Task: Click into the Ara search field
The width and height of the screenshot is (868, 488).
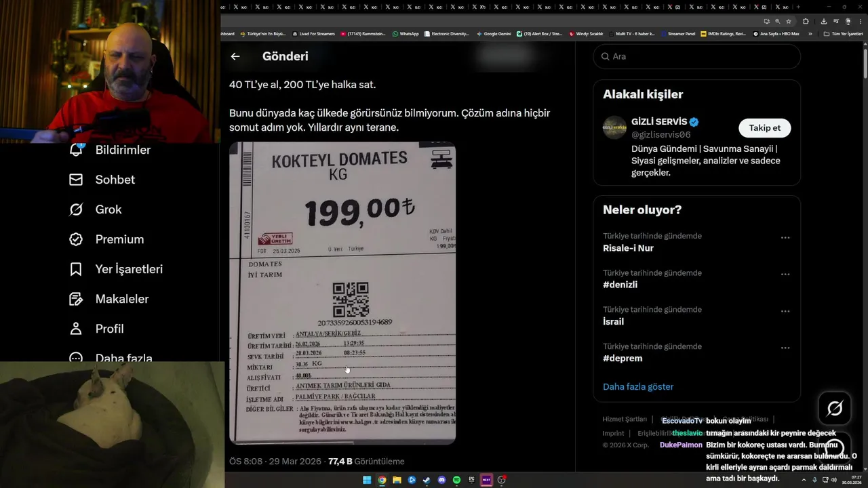Action: pyautogui.click(x=696, y=56)
